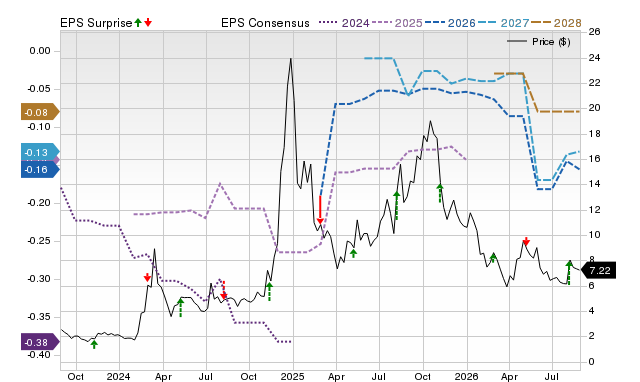Click the 0 label on price axis

(x=592, y=362)
